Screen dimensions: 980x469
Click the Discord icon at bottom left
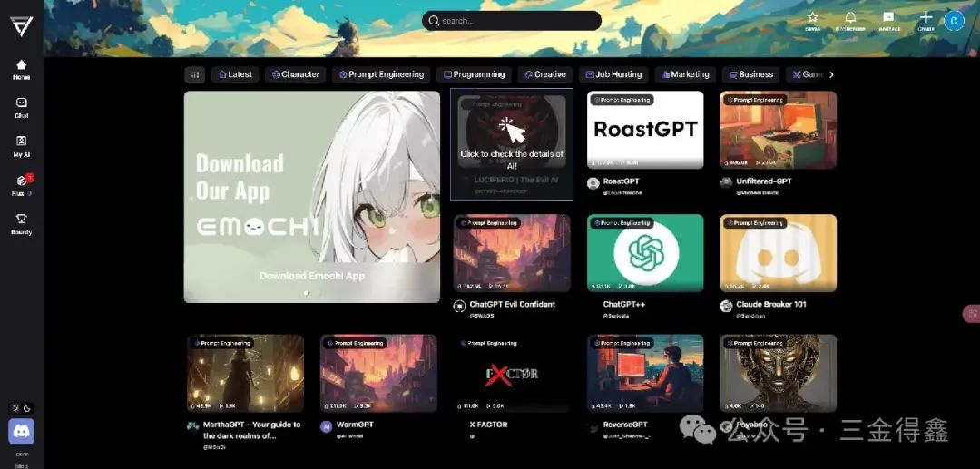tap(21, 431)
